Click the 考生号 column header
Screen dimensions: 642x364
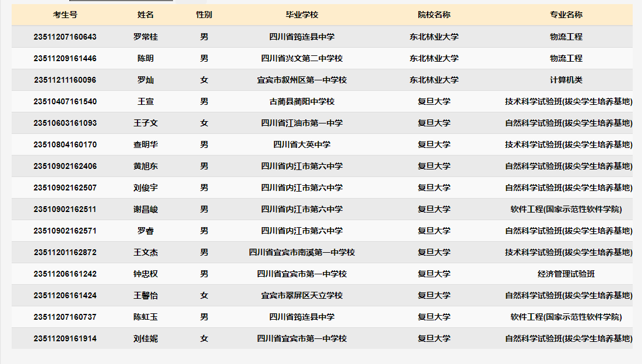click(x=65, y=15)
